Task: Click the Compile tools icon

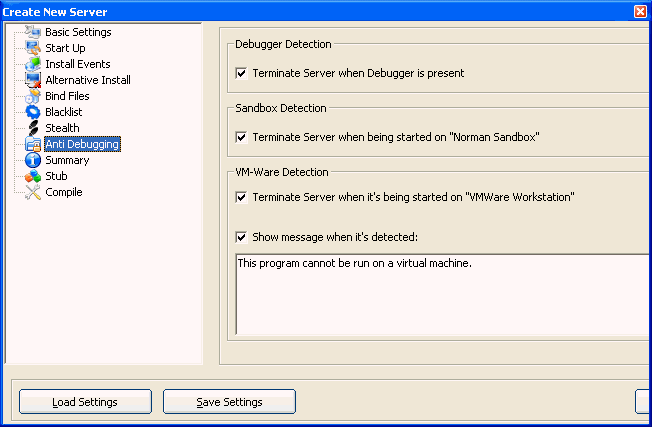Action: pos(33,192)
